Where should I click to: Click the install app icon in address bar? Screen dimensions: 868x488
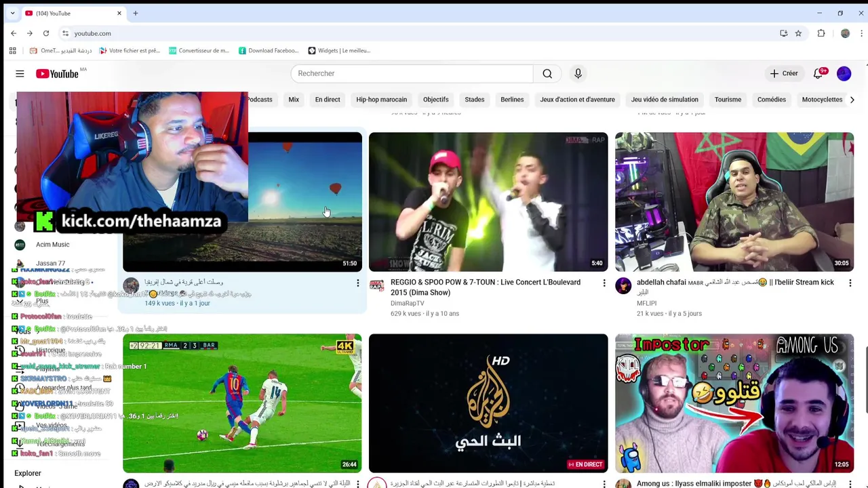(x=783, y=33)
